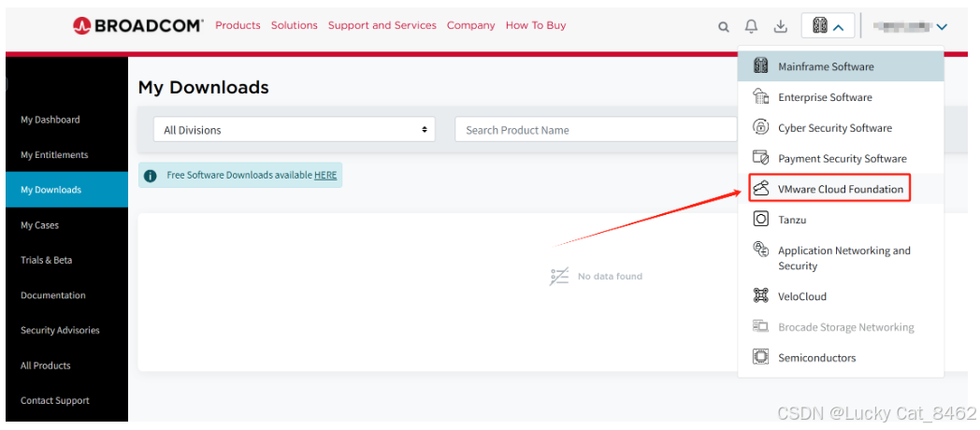Open the Products top menu
Screen dimensions: 980x430
(x=238, y=25)
